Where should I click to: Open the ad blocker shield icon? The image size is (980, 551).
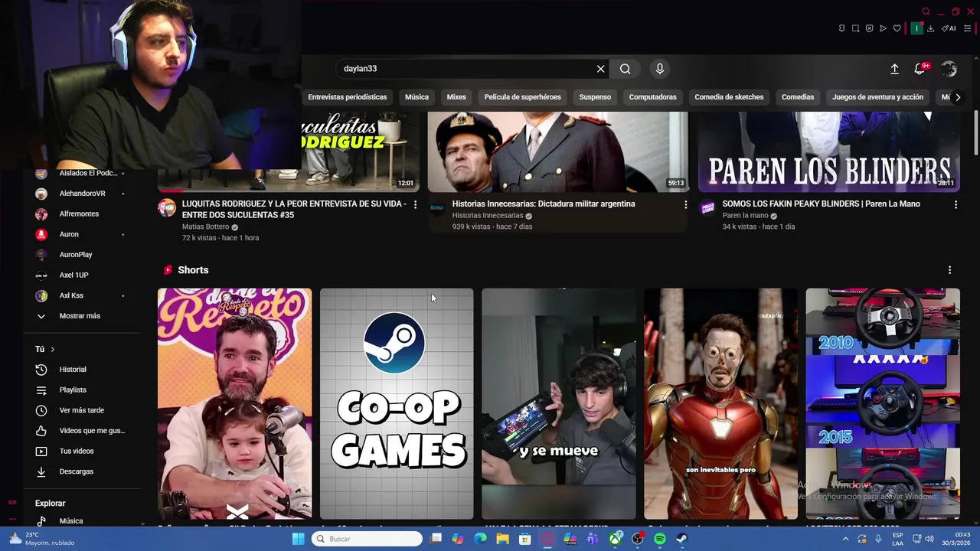pyautogui.click(x=869, y=28)
